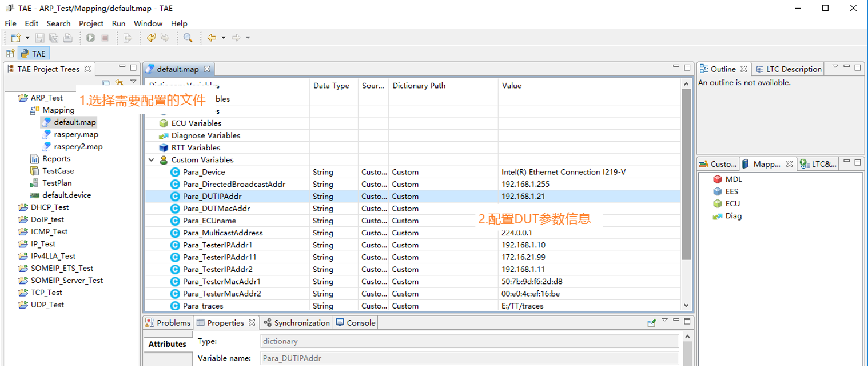Close the default.map editor tab
This screenshot has height=368, width=868.
207,69
